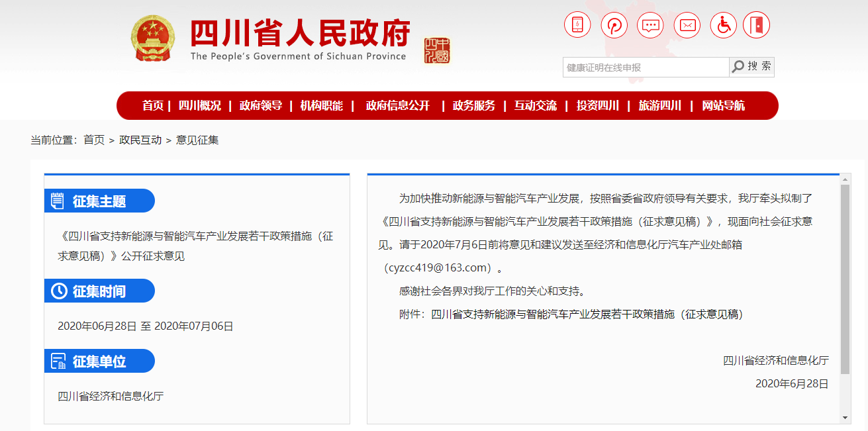Click the door login icon
868x431 pixels.
click(756, 25)
